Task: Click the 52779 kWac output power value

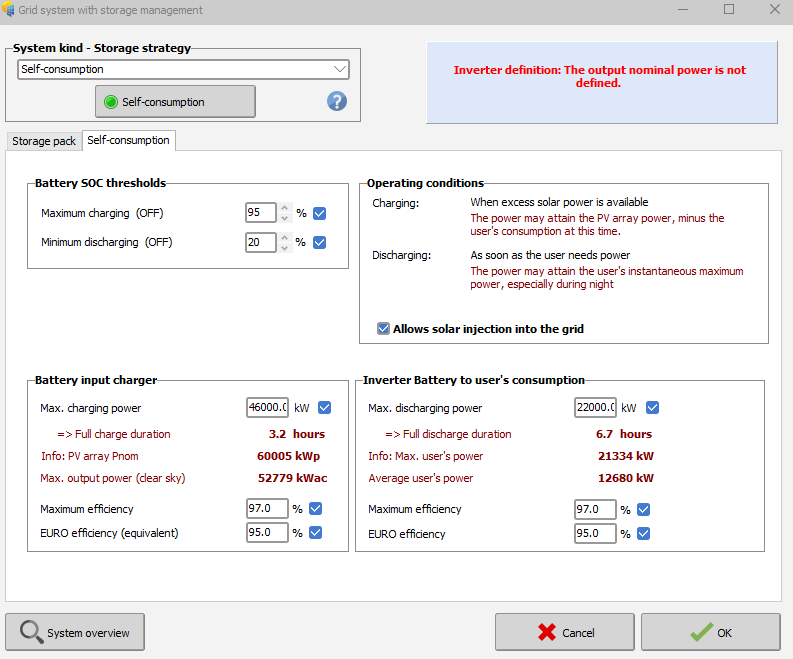Action: coord(292,478)
